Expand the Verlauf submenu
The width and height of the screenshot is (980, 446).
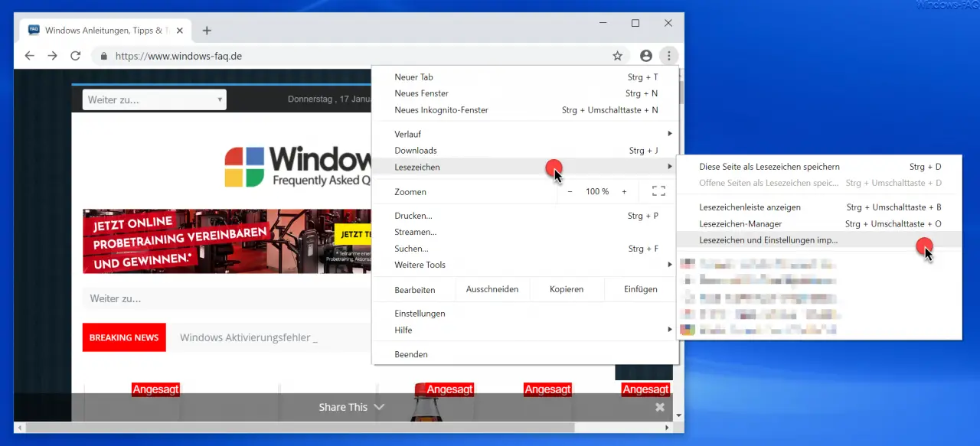525,134
